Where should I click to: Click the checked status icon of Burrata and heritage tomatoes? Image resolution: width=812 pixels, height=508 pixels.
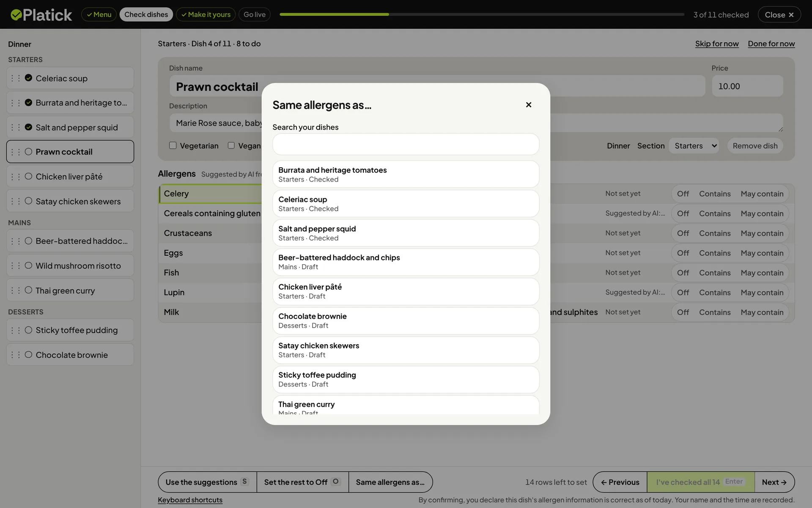[x=28, y=102]
